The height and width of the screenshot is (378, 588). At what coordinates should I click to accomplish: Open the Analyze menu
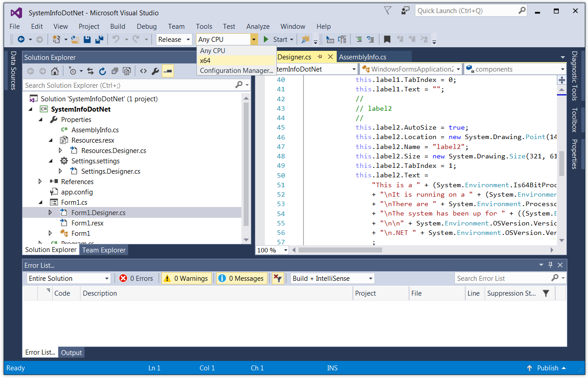258,27
